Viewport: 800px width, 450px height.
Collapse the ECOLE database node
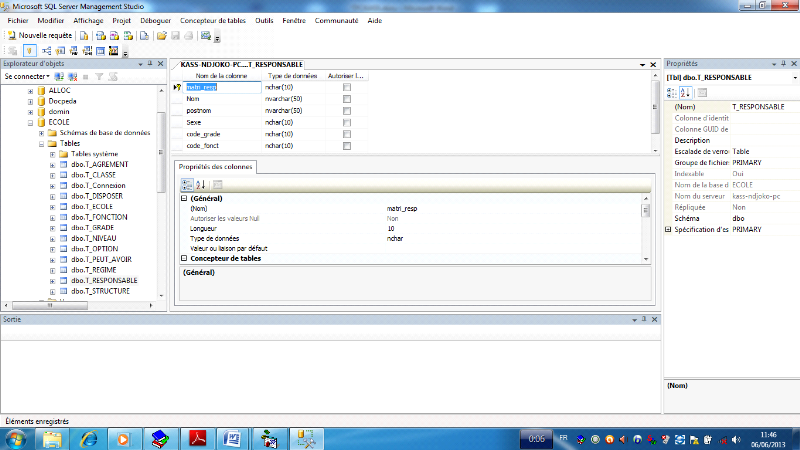tap(30, 121)
